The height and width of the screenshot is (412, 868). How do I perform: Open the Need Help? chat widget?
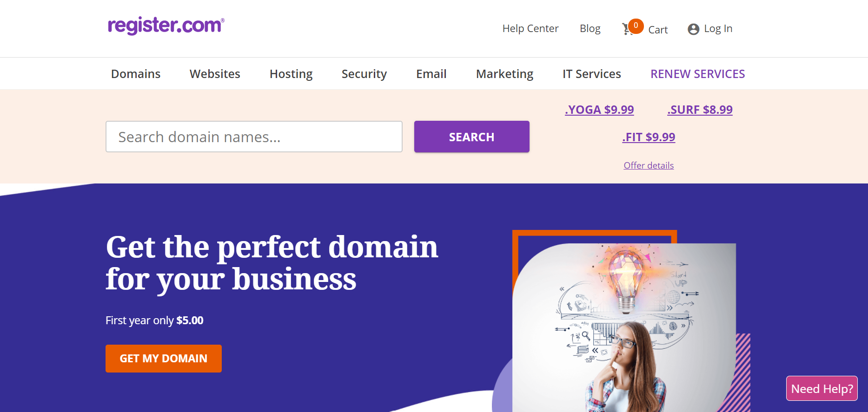822,388
